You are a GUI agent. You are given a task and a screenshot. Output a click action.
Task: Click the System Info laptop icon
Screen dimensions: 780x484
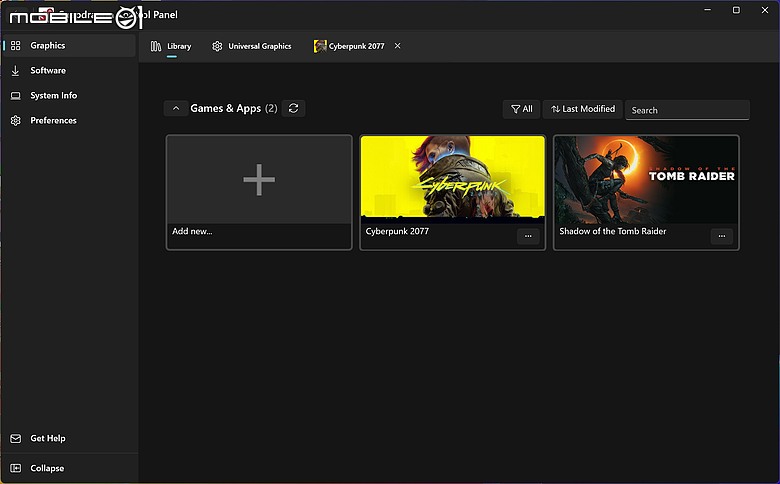tap(16, 96)
